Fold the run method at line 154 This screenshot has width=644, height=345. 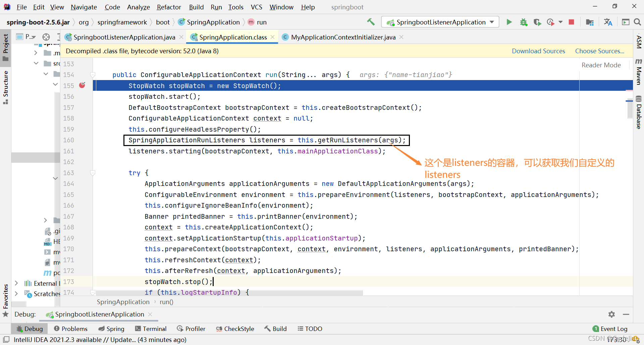(93, 75)
